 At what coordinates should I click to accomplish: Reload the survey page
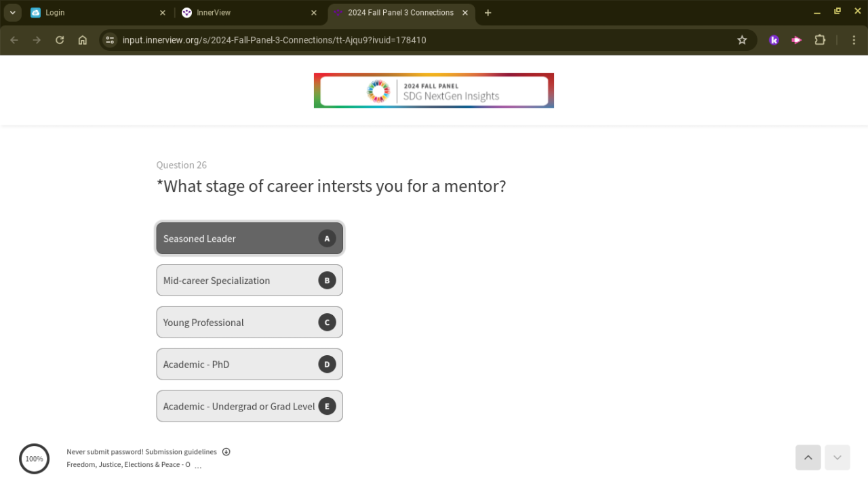(60, 40)
